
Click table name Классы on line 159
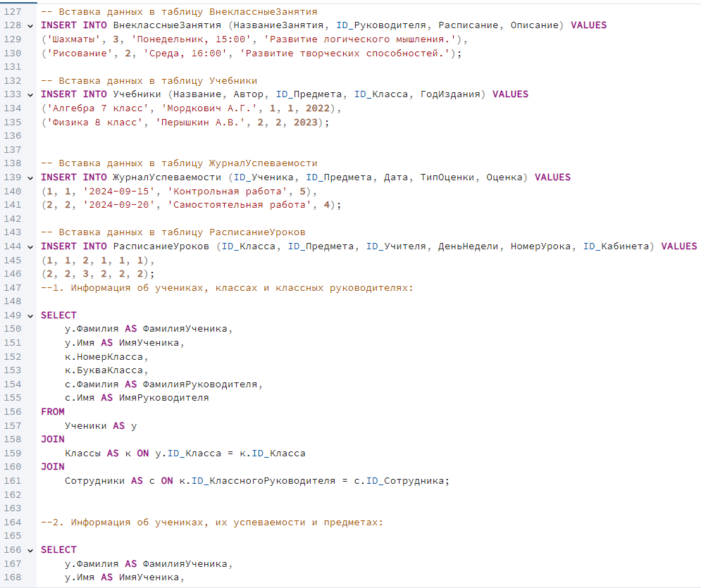click(x=82, y=453)
